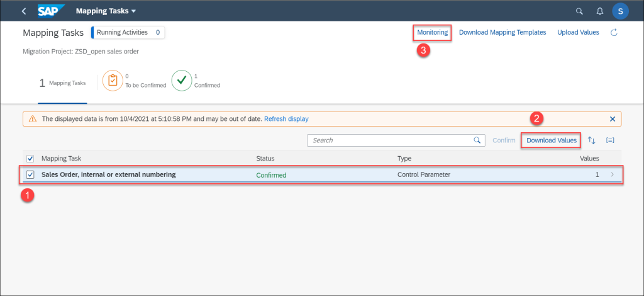Dismiss the out-of-date warning message
644x296 pixels.
(x=613, y=119)
